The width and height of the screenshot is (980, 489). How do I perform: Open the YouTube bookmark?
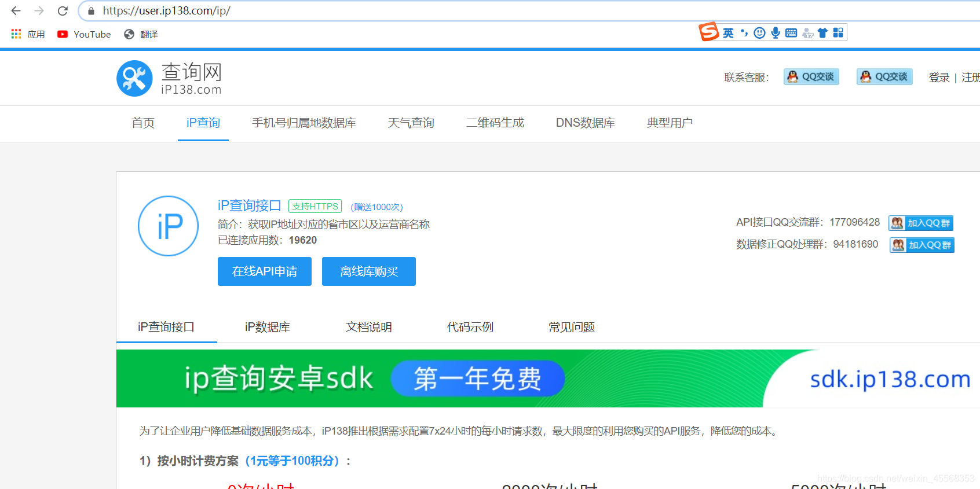pyautogui.click(x=84, y=34)
